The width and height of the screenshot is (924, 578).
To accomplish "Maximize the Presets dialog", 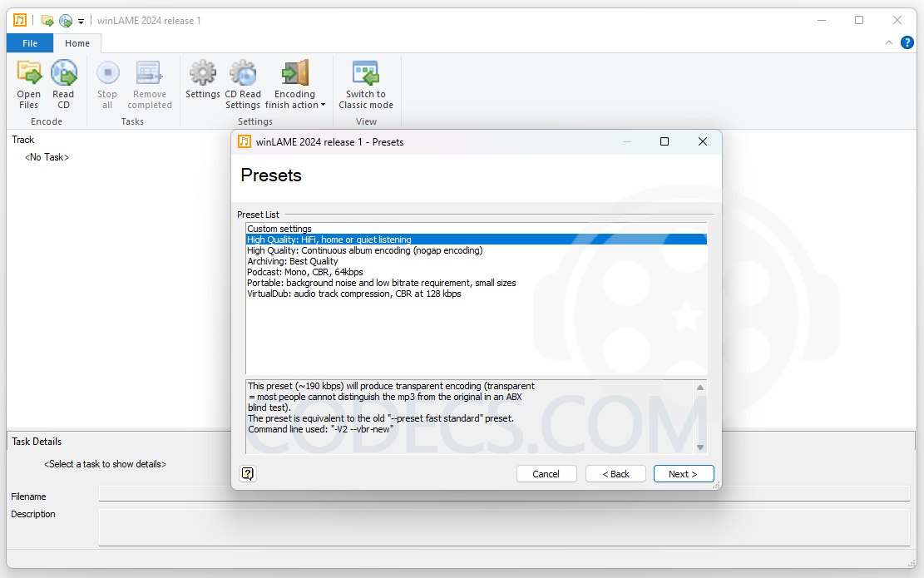I will (x=665, y=141).
